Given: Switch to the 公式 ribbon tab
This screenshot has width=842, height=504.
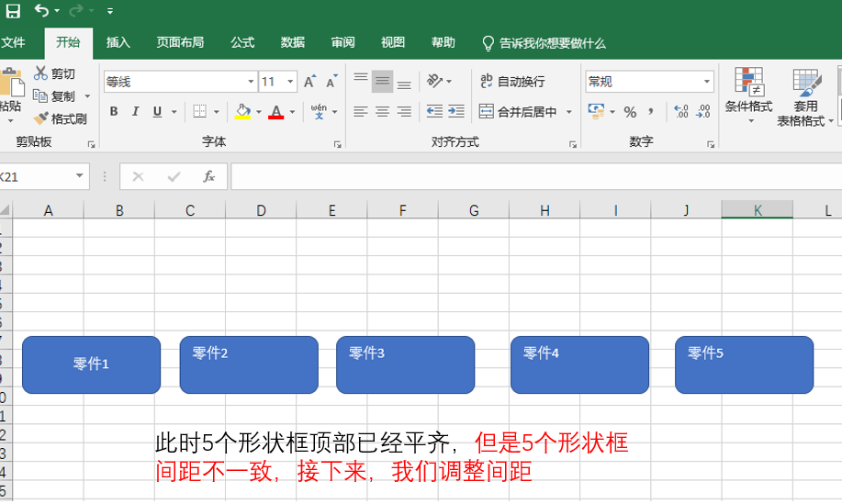Looking at the screenshot, I should (x=242, y=42).
